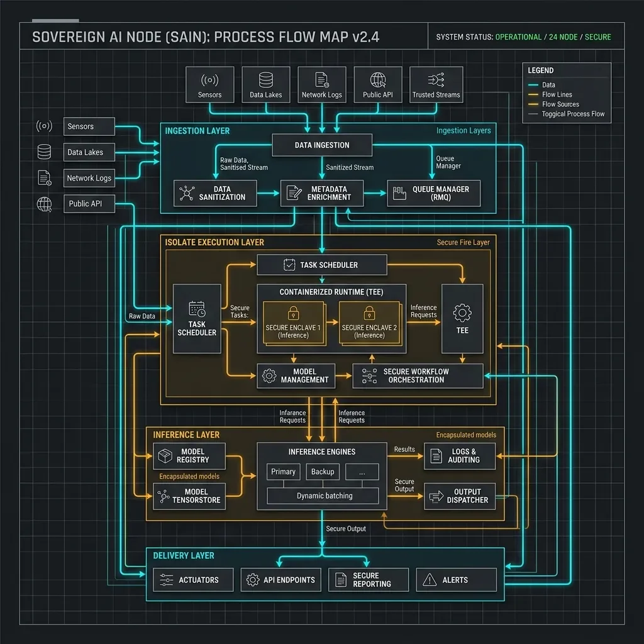The height and width of the screenshot is (644, 644).
Task: Click the Secure Reporting document icon
Action: 341,579
